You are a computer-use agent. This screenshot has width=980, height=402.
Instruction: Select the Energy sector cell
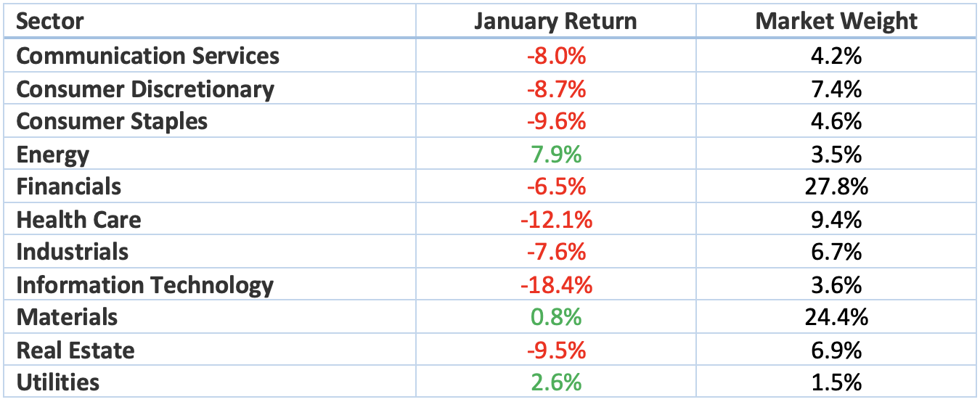52,155
